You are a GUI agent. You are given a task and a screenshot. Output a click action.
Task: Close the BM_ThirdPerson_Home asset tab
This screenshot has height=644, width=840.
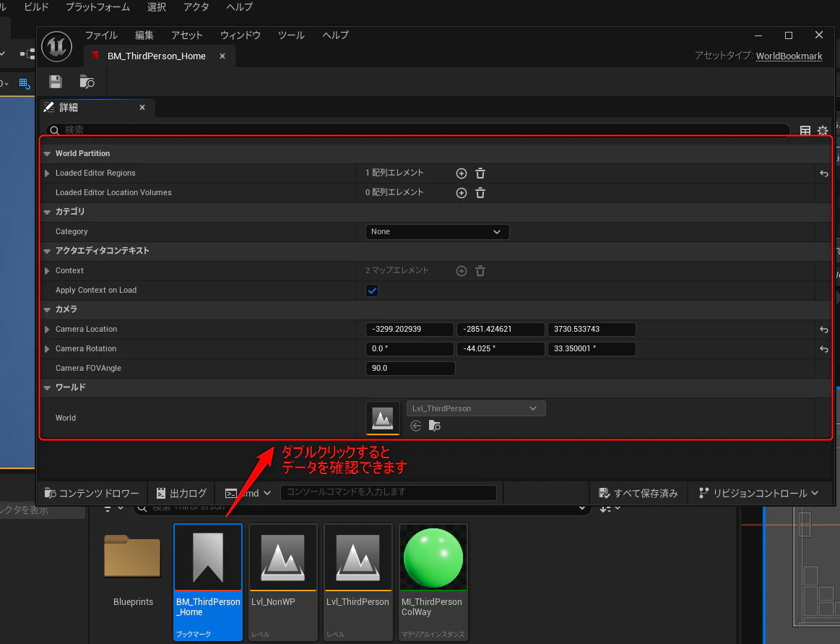coord(222,56)
